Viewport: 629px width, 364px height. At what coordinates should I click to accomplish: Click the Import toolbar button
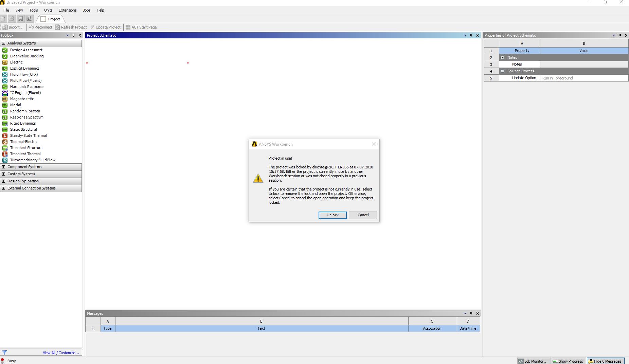[13, 27]
